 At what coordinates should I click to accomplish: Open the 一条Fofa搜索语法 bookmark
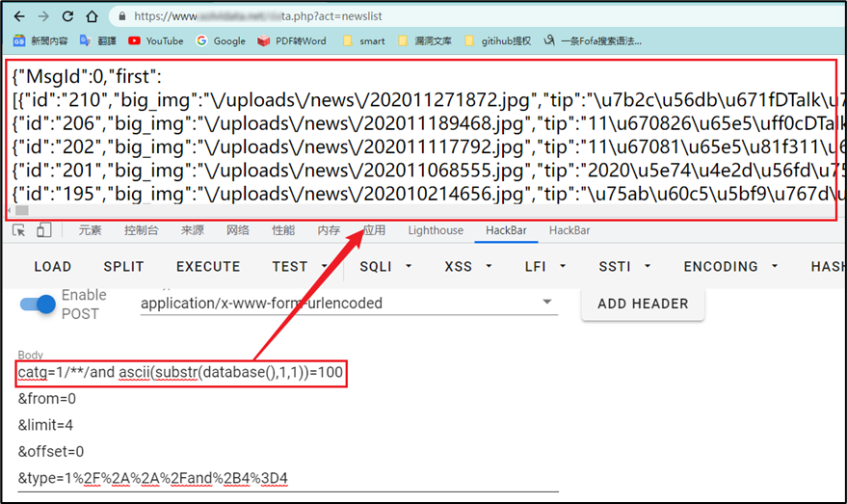pos(593,40)
